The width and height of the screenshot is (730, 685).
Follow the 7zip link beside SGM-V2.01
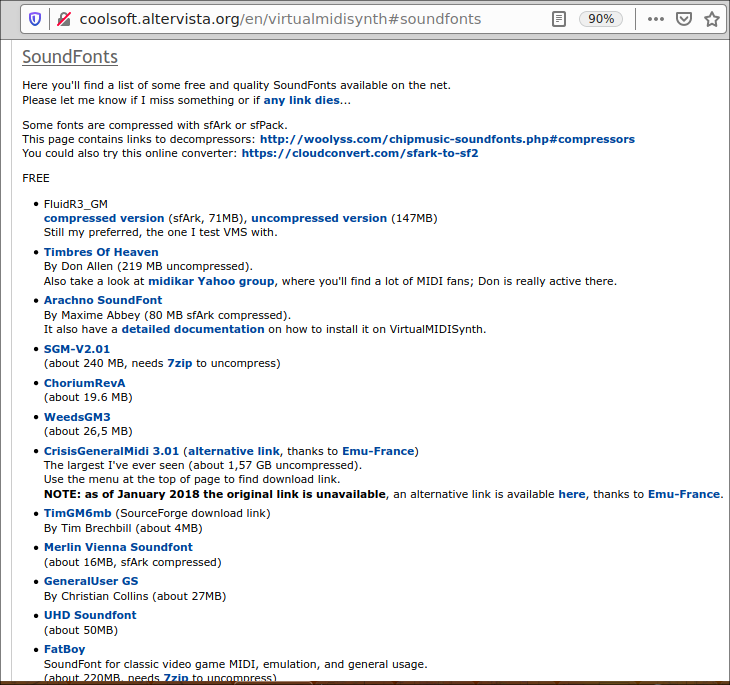[x=180, y=363]
